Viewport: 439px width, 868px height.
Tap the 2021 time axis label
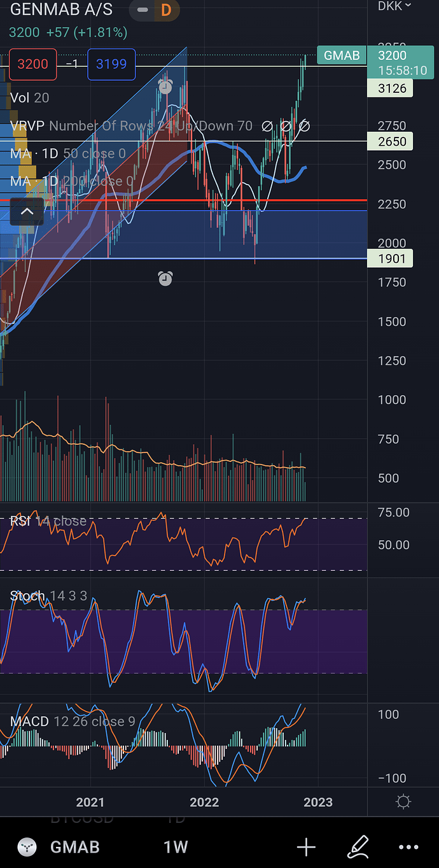(x=90, y=802)
